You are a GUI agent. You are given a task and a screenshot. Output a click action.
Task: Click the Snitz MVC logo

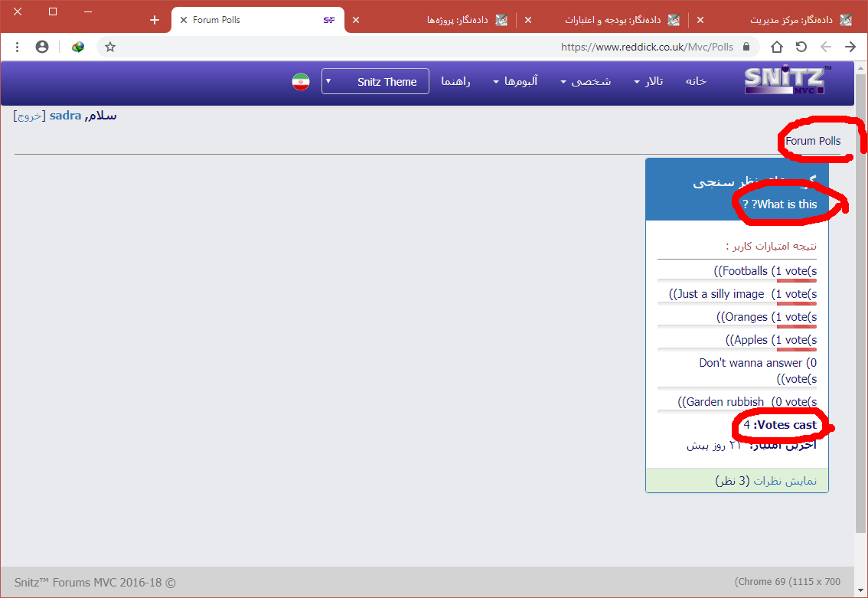(786, 80)
